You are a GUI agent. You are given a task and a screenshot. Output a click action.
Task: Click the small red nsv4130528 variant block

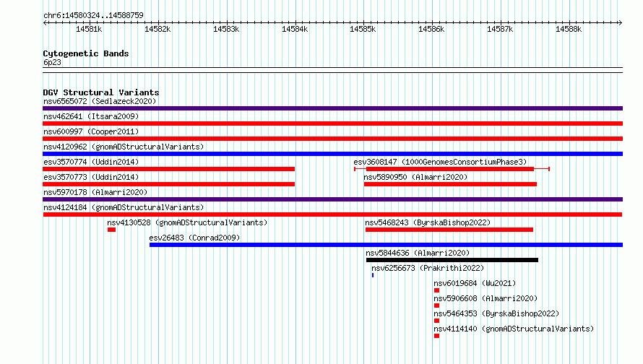[x=111, y=230]
